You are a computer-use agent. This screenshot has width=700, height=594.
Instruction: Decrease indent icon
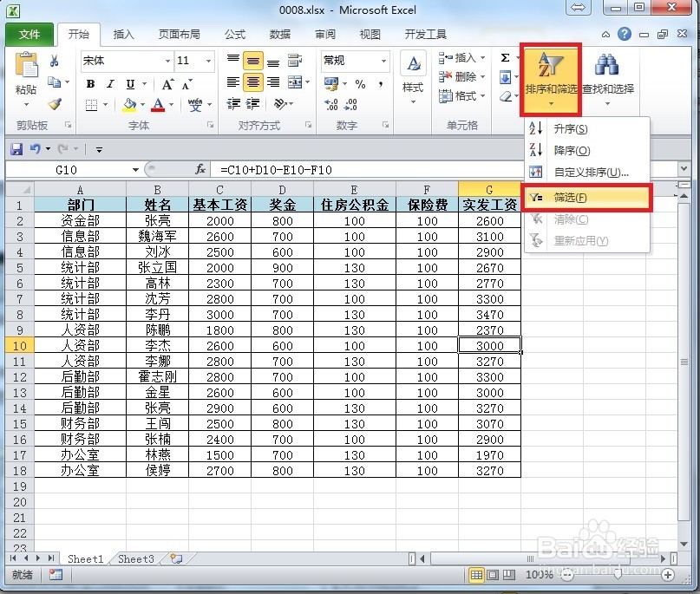point(233,104)
